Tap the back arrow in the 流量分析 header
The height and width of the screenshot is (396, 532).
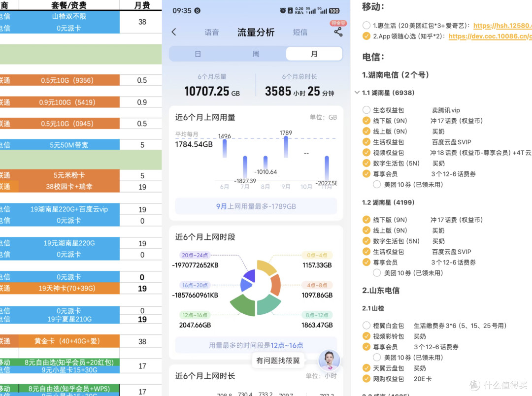(x=174, y=32)
